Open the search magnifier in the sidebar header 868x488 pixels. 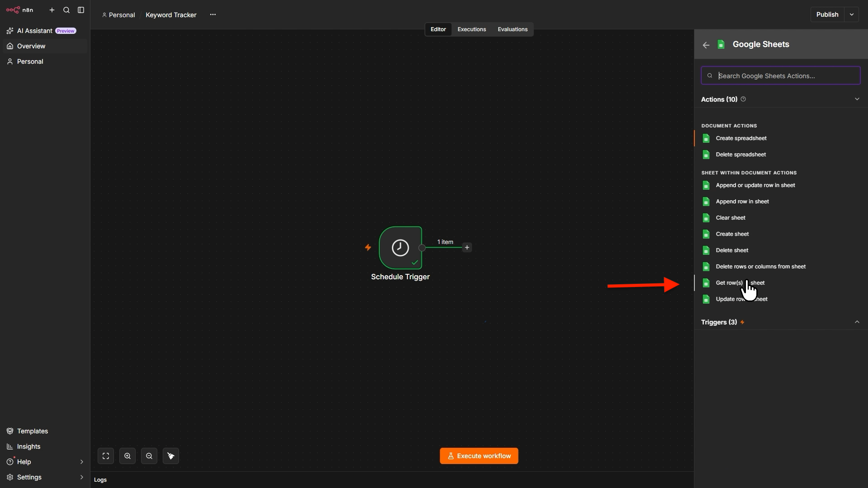(66, 10)
